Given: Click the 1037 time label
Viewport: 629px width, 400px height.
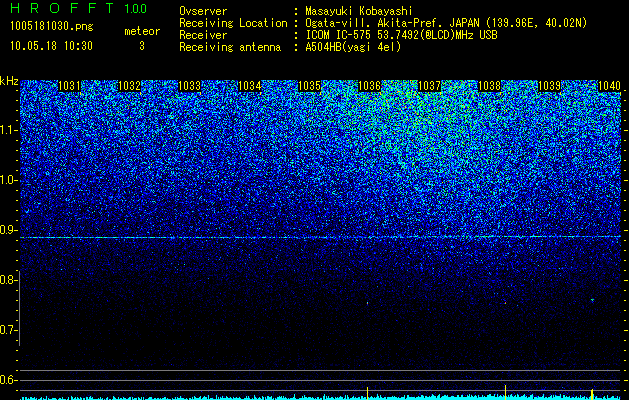Looking at the screenshot, I should click(429, 86).
